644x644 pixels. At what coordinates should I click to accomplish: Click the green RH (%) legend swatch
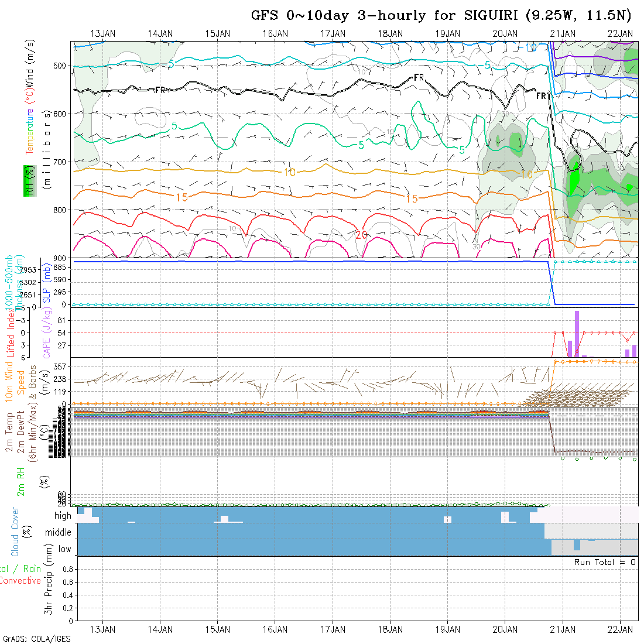coord(28,180)
